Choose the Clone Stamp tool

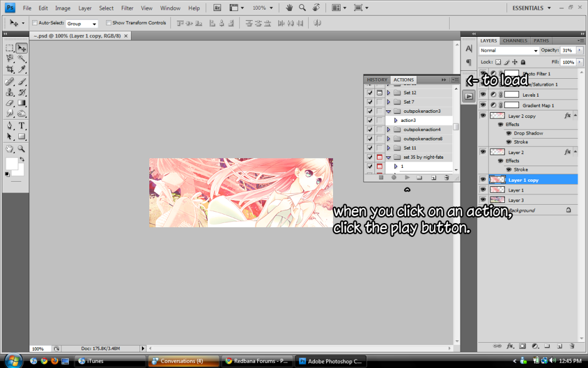click(10, 92)
